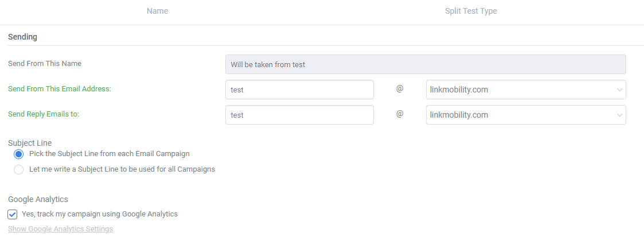Click the Send From This Email Address text field
Image resolution: width=644 pixels, height=244 pixels.
tap(299, 90)
